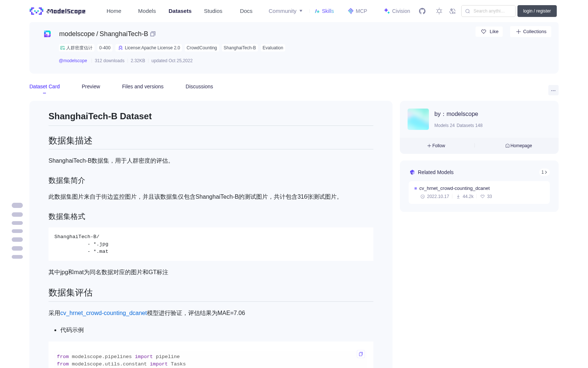
Task: Open the Datasets nav item
Action: point(180,11)
